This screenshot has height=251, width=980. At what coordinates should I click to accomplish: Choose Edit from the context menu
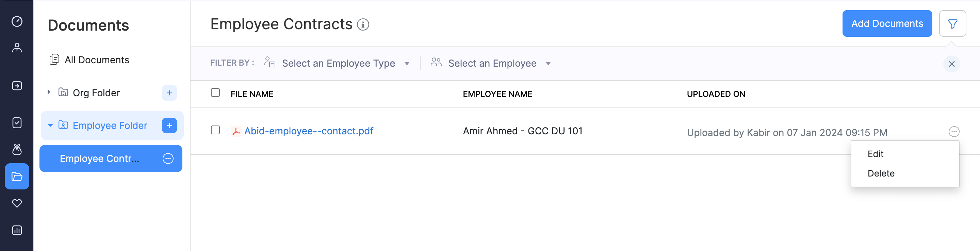point(875,154)
